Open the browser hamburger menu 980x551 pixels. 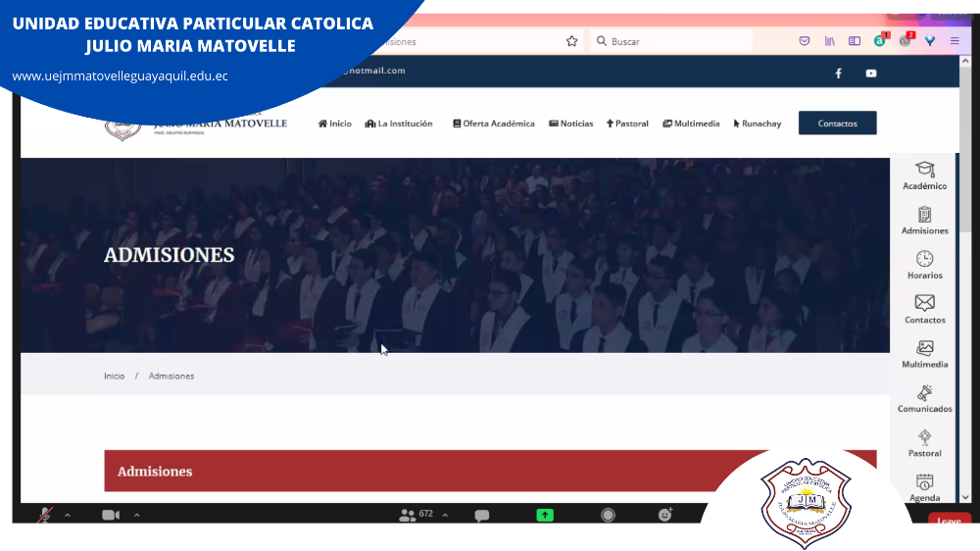pos(955,41)
